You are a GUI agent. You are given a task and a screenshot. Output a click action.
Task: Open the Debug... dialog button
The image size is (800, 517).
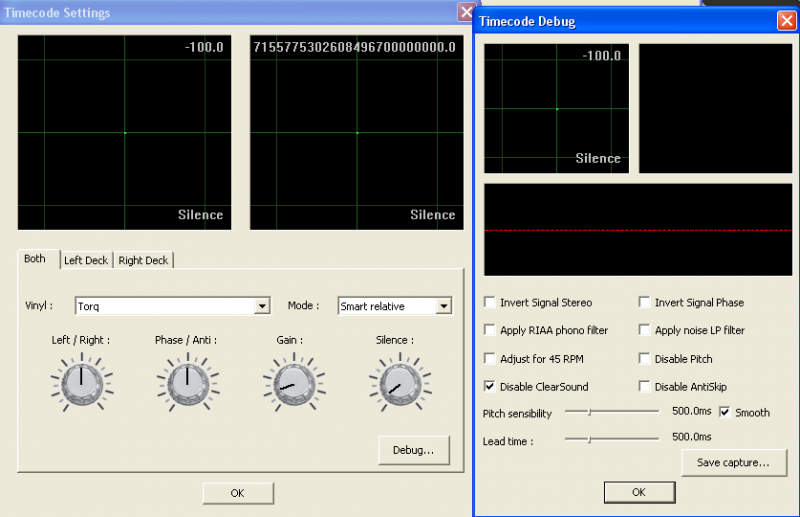(414, 451)
